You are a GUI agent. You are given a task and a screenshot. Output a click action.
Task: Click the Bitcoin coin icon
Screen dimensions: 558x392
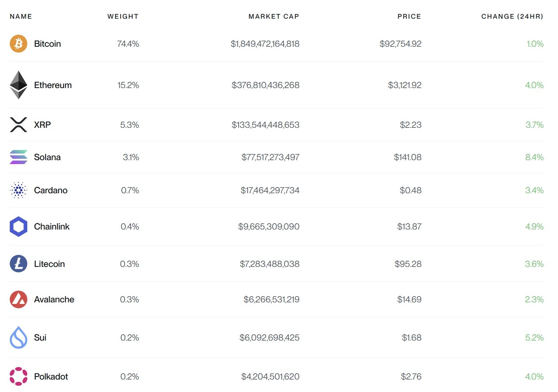(x=18, y=44)
